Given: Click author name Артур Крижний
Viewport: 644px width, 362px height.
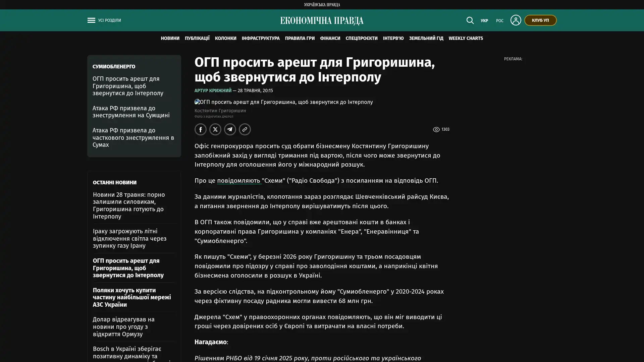Looking at the screenshot, I should [x=213, y=91].
